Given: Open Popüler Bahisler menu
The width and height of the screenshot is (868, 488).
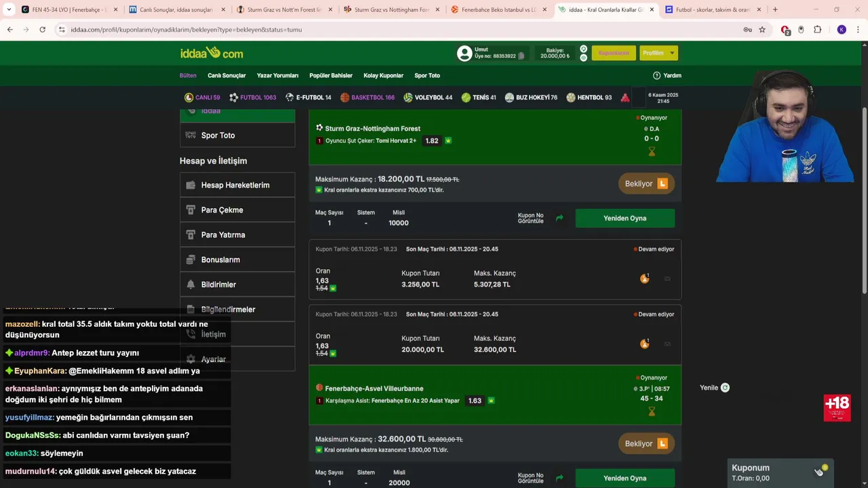Looking at the screenshot, I should [x=331, y=75].
